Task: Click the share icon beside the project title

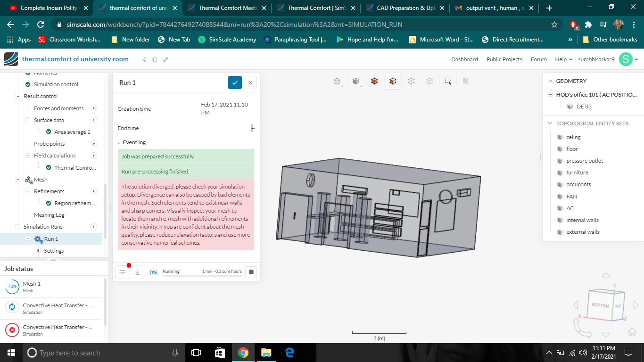Action: (144, 59)
